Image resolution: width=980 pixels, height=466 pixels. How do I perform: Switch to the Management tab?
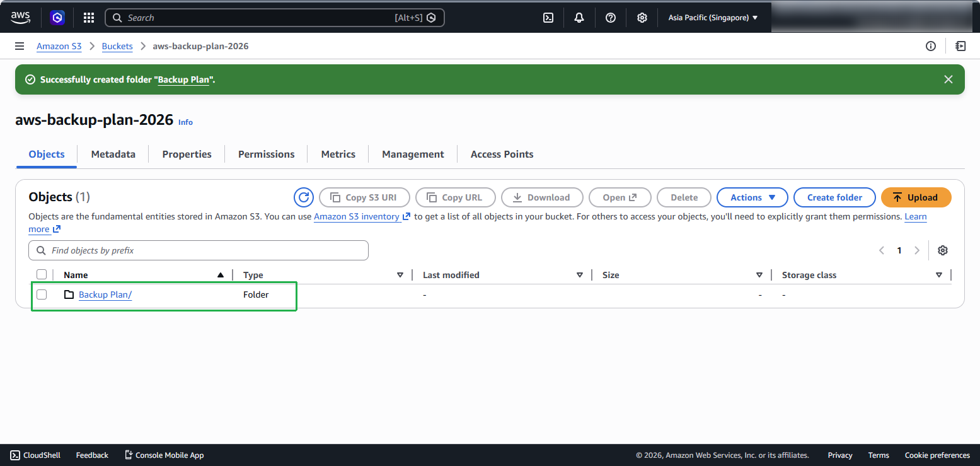[413, 154]
